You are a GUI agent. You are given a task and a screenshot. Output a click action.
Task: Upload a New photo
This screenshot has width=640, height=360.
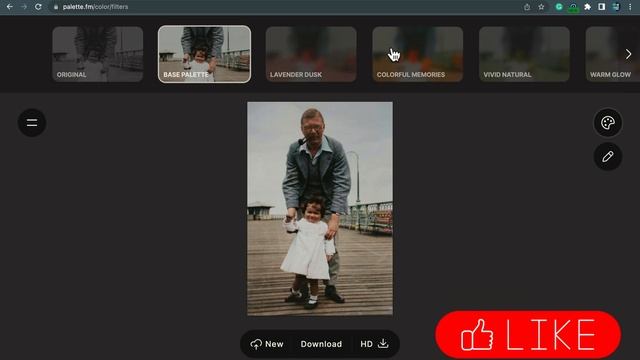coord(267,344)
